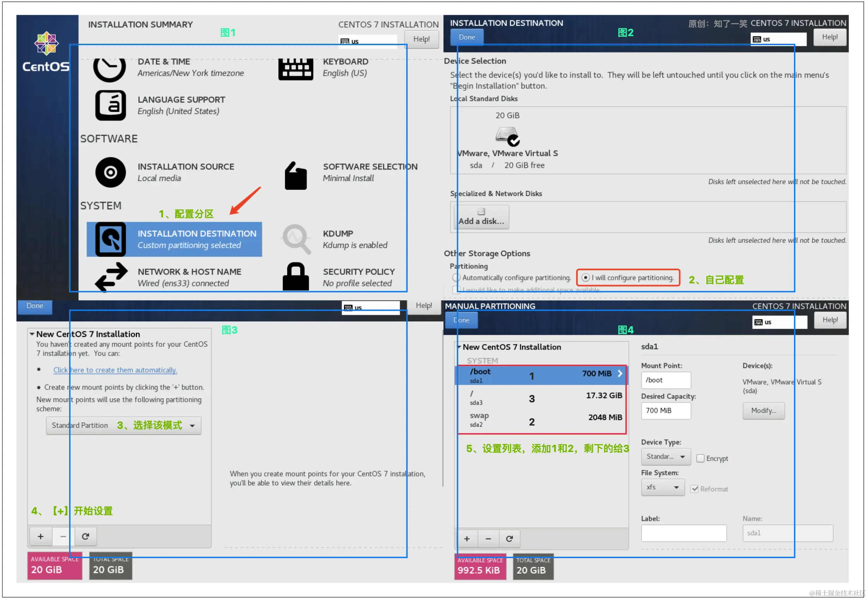Open Installation Destination summary entry

pyautogui.click(x=175, y=240)
